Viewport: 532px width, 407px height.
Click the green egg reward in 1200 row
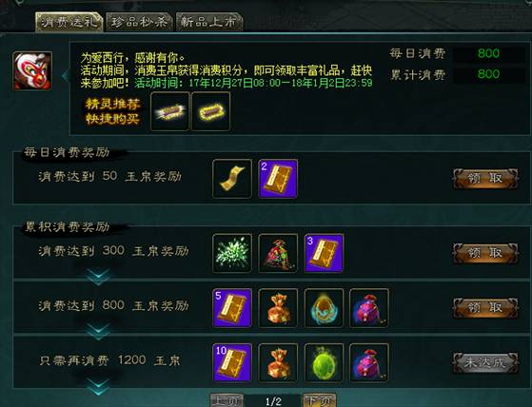tap(324, 363)
